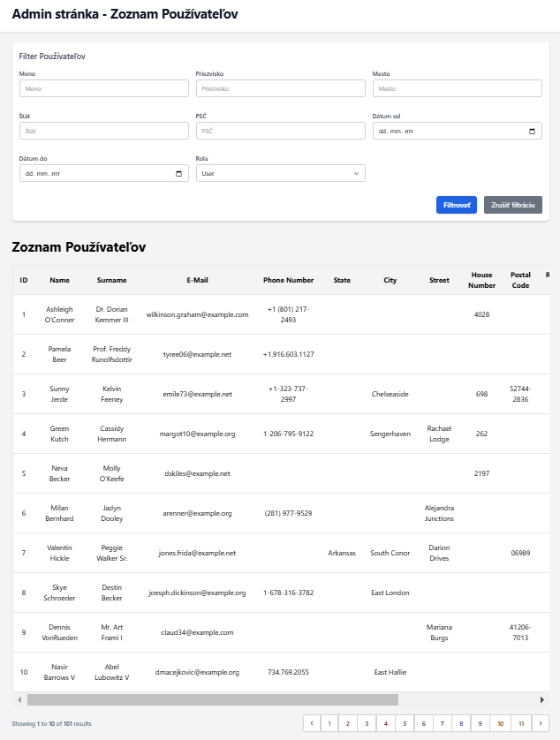Go to page 2 in pagination
Viewport: 560px width, 740px height.
pyautogui.click(x=347, y=723)
